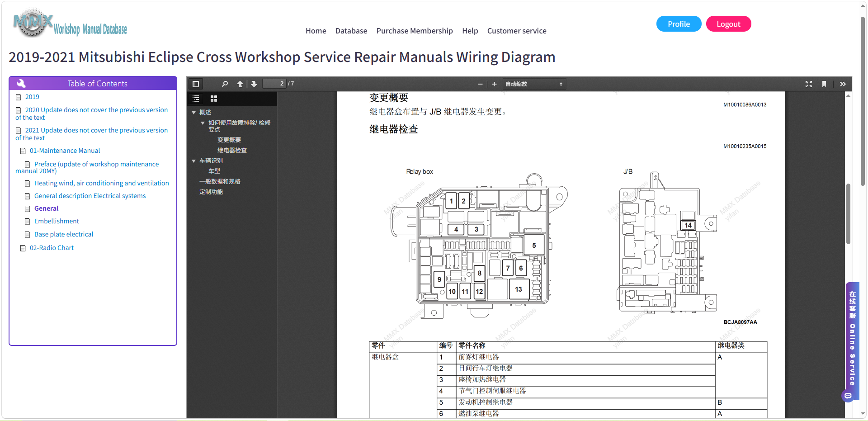Zoom out the PDF document
868x421 pixels.
480,84
